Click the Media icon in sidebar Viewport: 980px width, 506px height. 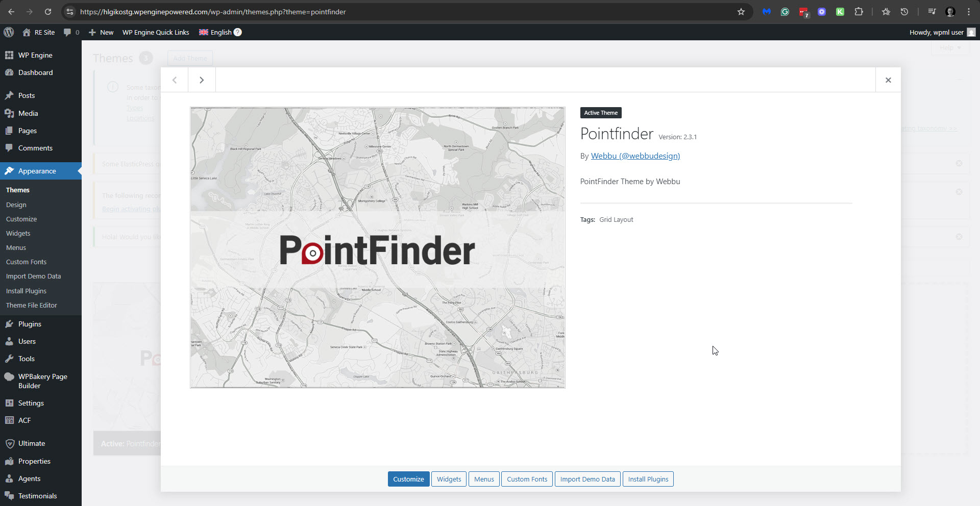9,113
